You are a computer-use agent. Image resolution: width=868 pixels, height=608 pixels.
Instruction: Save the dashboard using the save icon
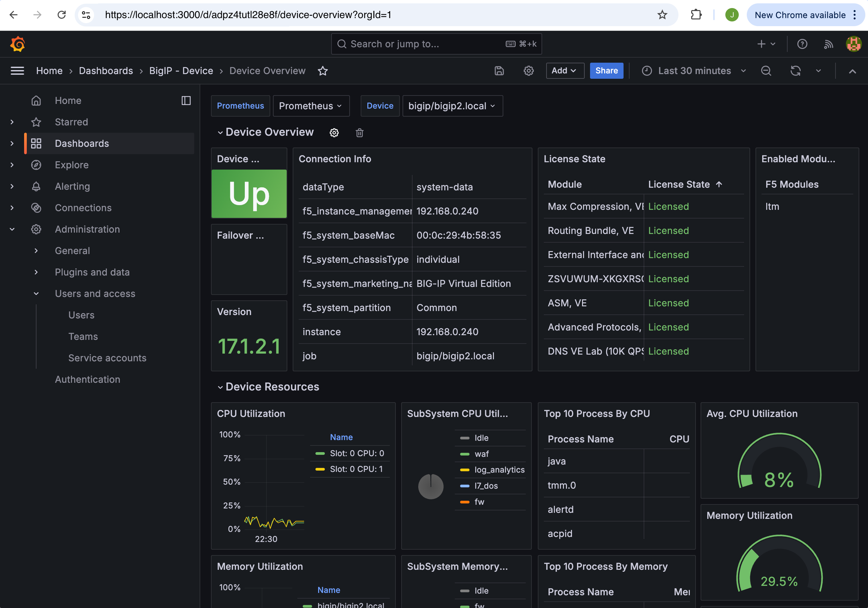[499, 71]
